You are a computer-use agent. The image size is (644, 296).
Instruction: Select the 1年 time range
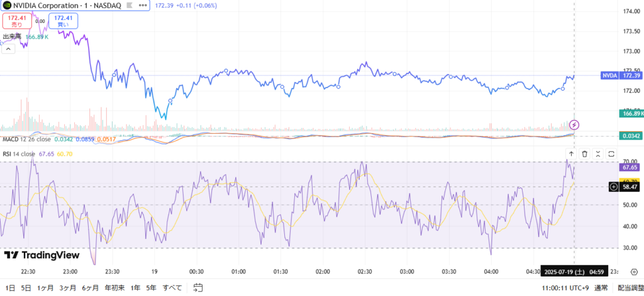tap(135, 288)
